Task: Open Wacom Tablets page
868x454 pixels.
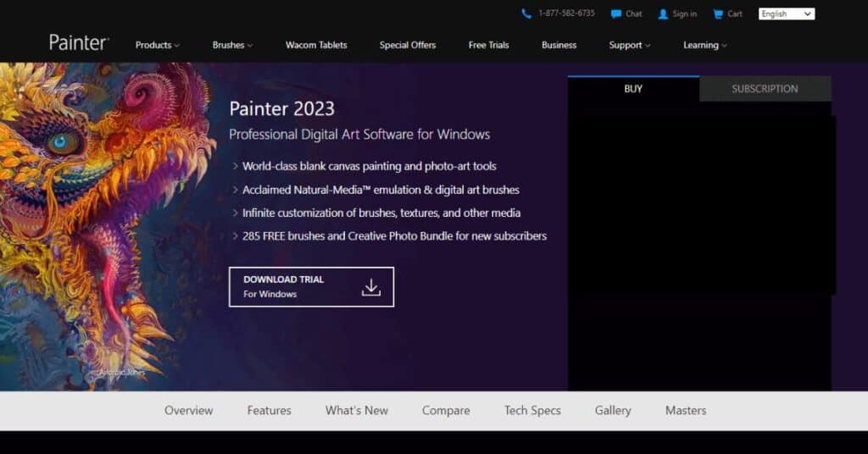Action: pyautogui.click(x=316, y=46)
